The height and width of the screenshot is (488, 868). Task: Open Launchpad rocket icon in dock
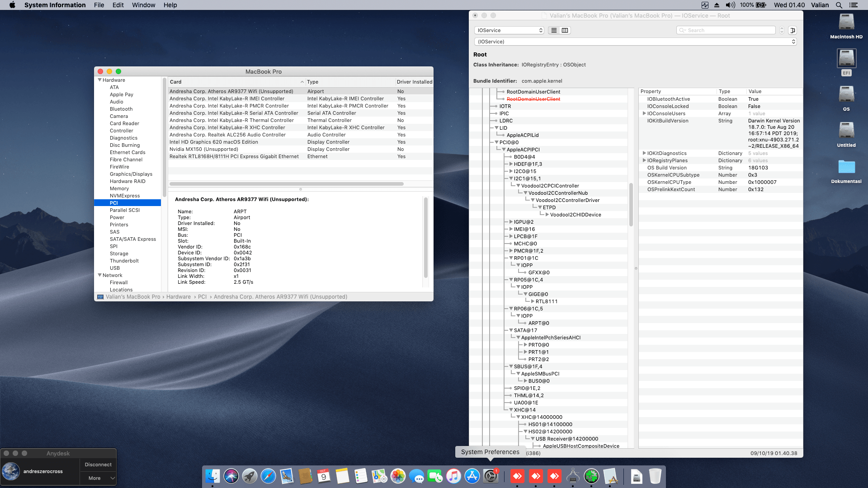click(x=250, y=476)
